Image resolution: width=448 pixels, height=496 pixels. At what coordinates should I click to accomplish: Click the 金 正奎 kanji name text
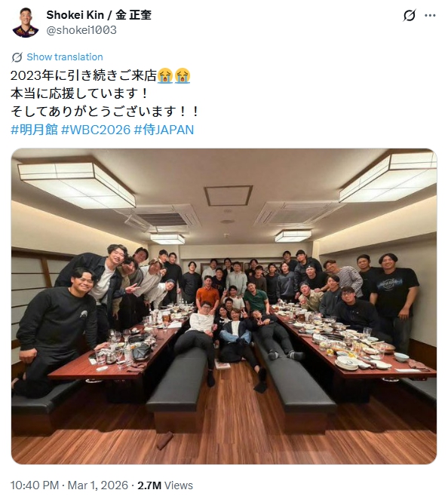click(133, 15)
